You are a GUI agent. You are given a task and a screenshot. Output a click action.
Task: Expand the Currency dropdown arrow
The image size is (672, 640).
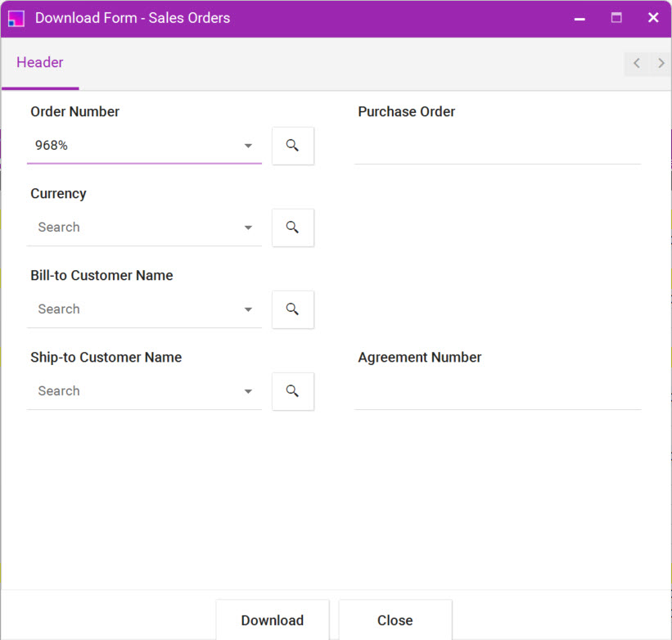click(x=248, y=228)
